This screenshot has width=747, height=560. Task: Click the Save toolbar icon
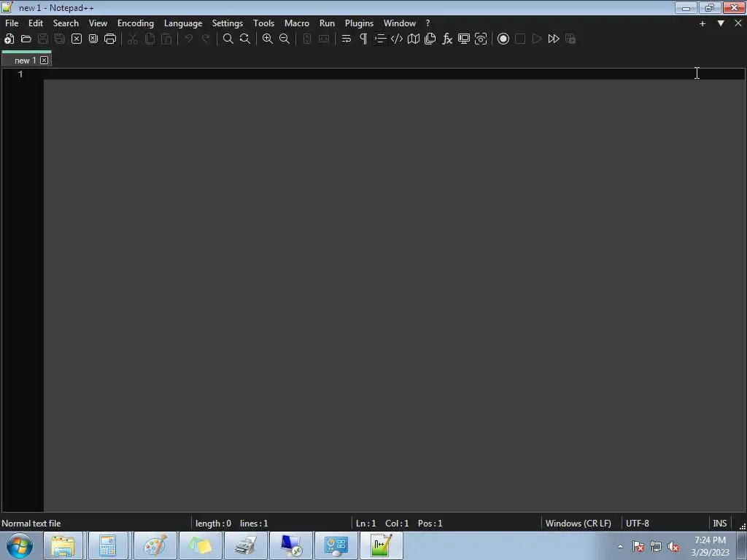click(43, 39)
